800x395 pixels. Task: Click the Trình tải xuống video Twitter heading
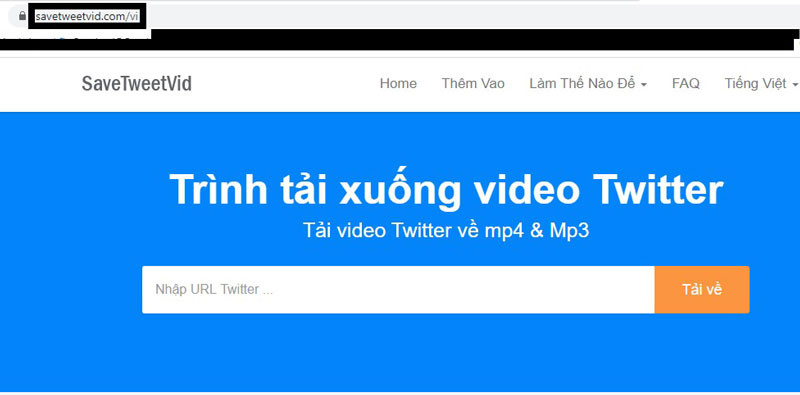(x=446, y=189)
